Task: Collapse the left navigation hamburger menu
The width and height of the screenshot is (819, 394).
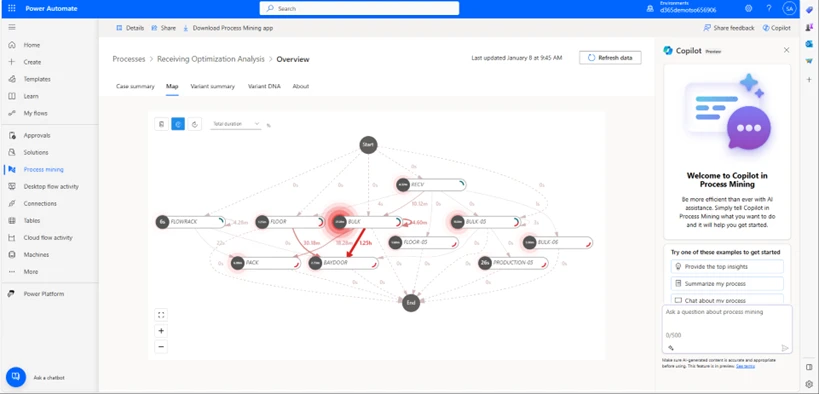Action: tap(11, 27)
